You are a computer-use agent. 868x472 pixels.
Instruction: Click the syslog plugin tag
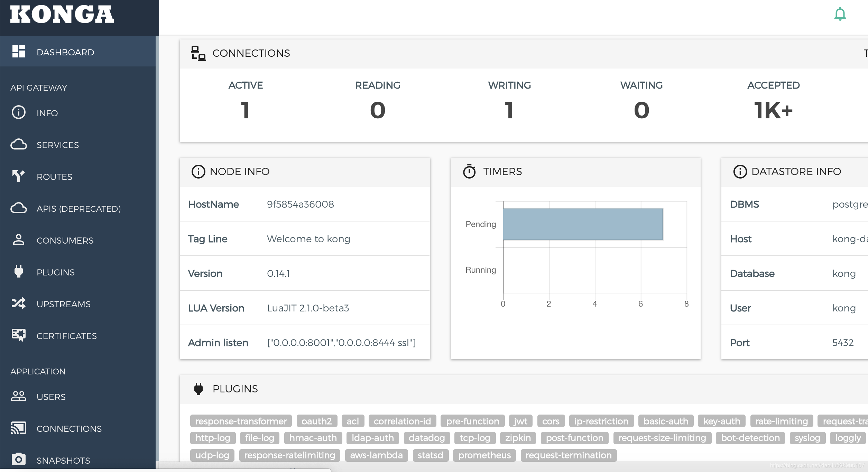[807, 438]
